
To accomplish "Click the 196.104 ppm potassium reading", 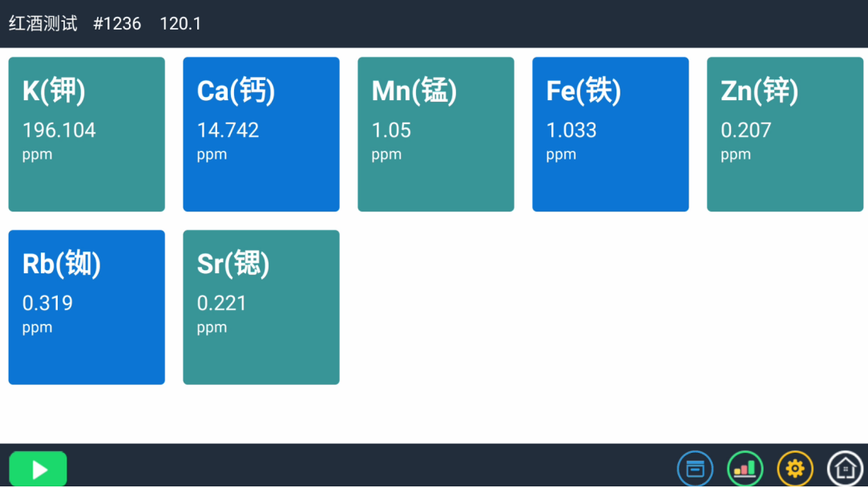I will (59, 131).
